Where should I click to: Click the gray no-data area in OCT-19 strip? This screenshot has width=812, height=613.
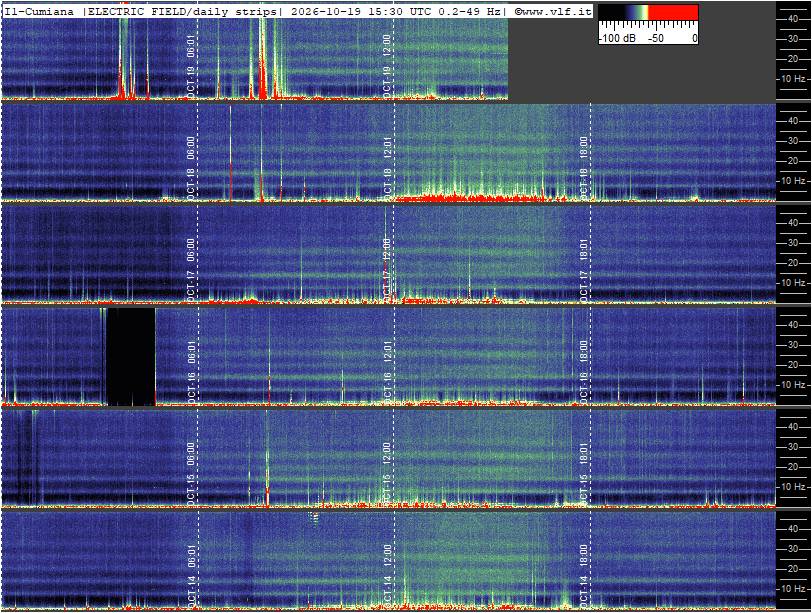[642, 72]
